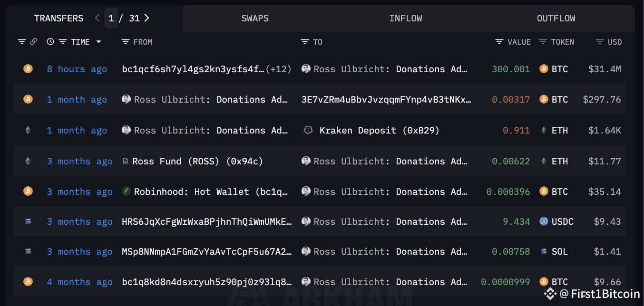Open sender address HRS6JqXcFgWrWxaBPjhnThQiWmUMkE
Viewport: 644px width, 306px height.
(207, 221)
